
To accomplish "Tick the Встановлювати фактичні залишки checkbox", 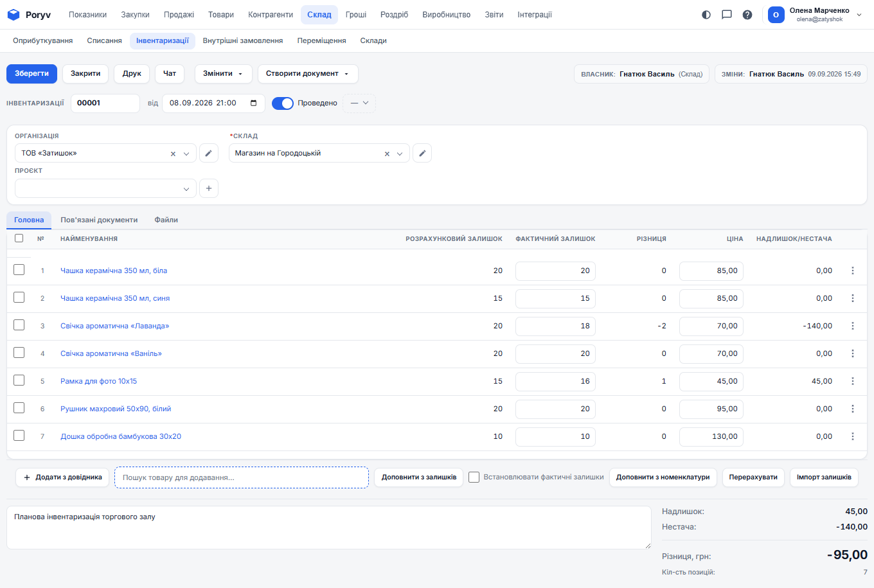I will click(474, 477).
